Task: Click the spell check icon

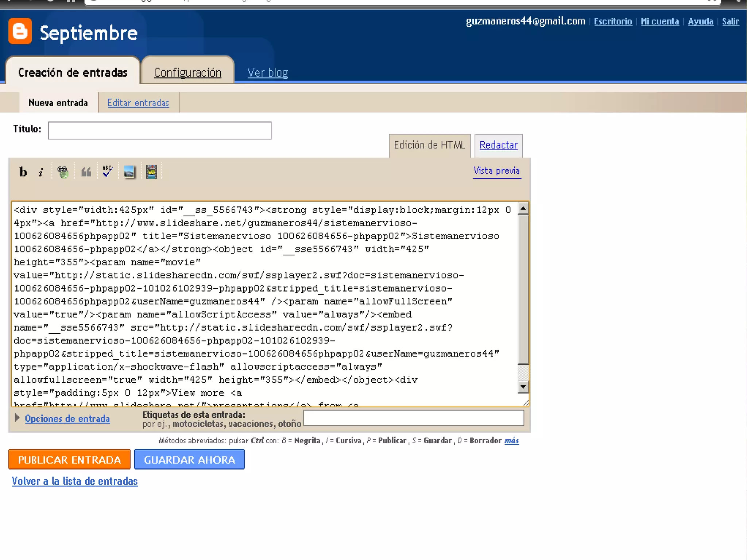Action: pos(108,171)
